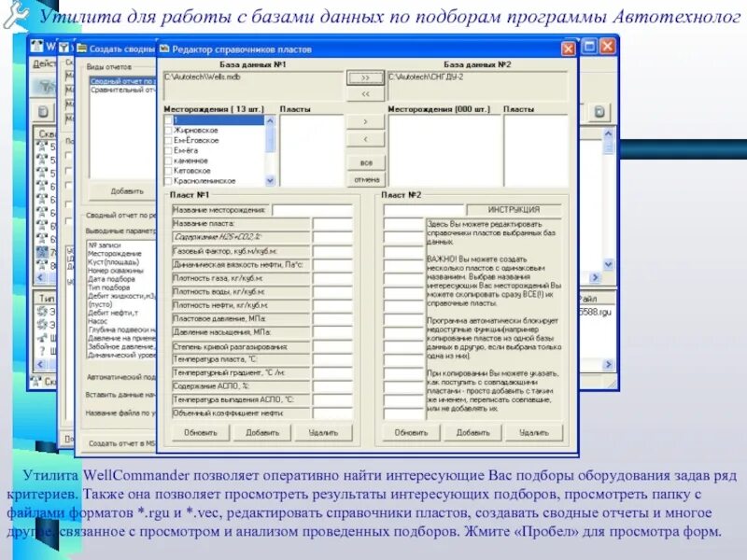Enable the Кетовское checkbox
The width and height of the screenshot is (747, 560).
[168, 171]
